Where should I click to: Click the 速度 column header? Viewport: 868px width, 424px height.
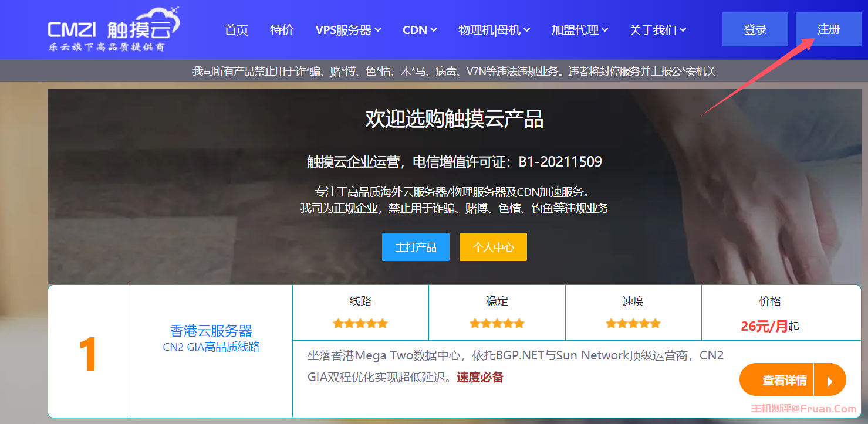[633, 301]
